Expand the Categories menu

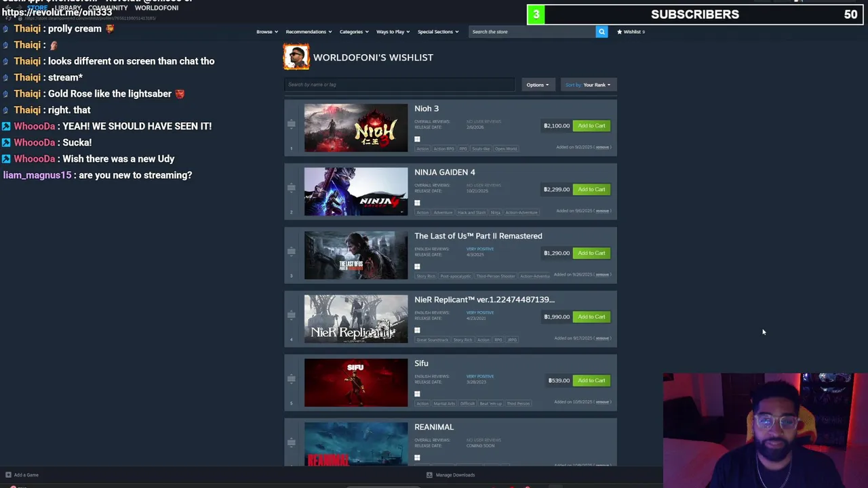(354, 32)
